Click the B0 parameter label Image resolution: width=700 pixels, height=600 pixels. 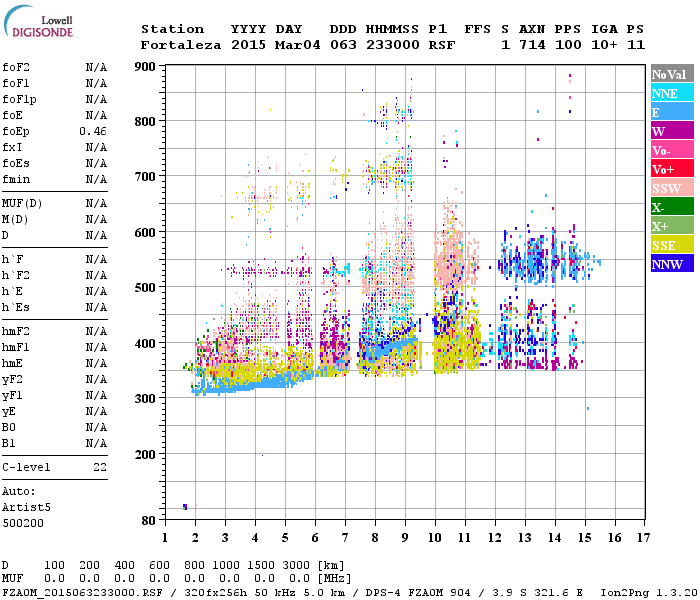pos(9,427)
